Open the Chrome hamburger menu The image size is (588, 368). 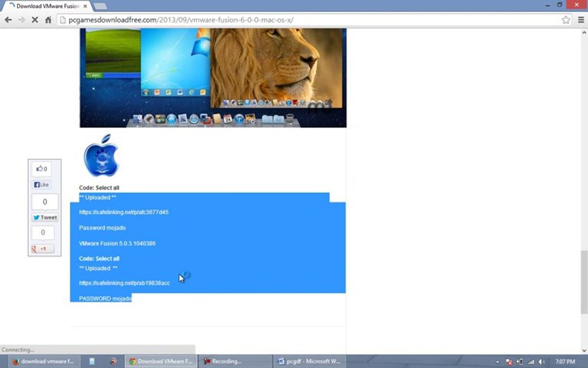pyautogui.click(x=581, y=20)
